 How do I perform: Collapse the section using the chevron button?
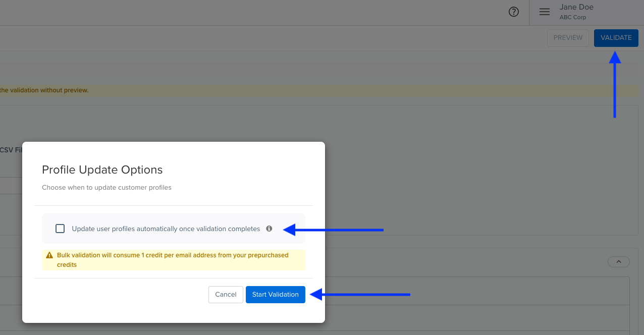click(619, 262)
